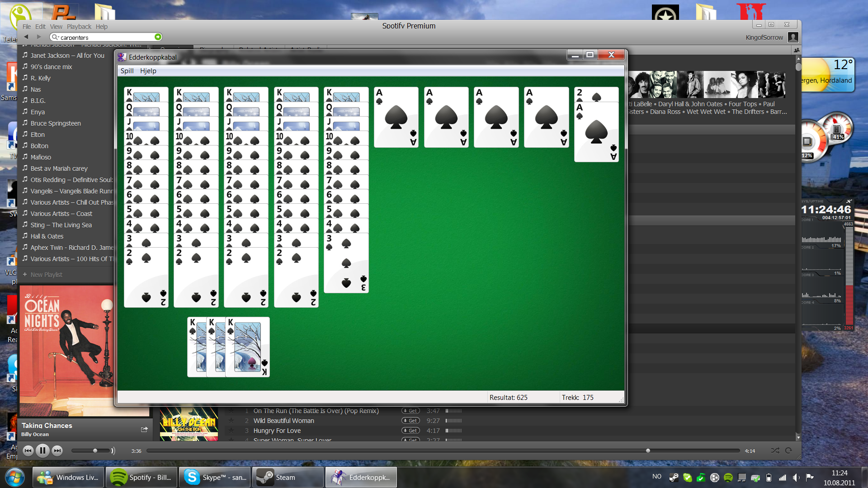Open Spotify's Help menu

tap(102, 27)
